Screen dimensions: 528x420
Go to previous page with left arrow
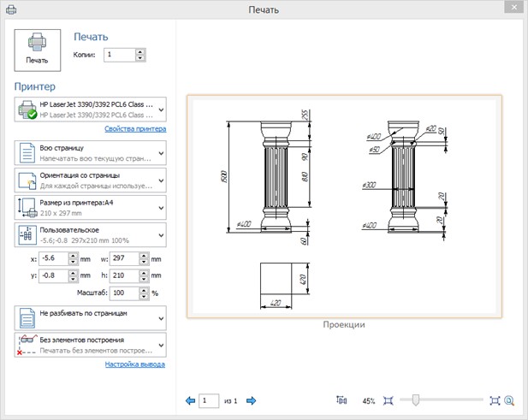pyautogui.click(x=190, y=400)
